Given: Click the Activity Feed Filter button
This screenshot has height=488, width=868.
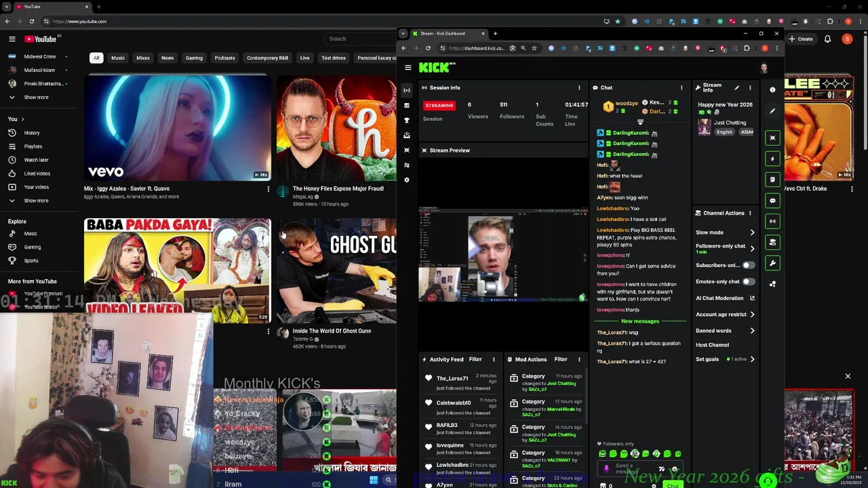Looking at the screenshot, I should [475, 359].
